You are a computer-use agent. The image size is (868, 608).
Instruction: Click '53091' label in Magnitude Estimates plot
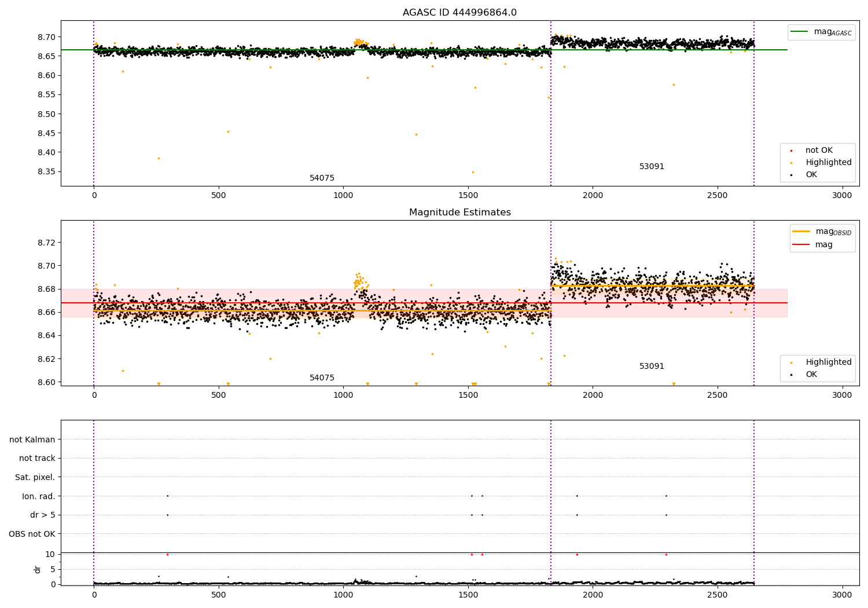(652, 367)
